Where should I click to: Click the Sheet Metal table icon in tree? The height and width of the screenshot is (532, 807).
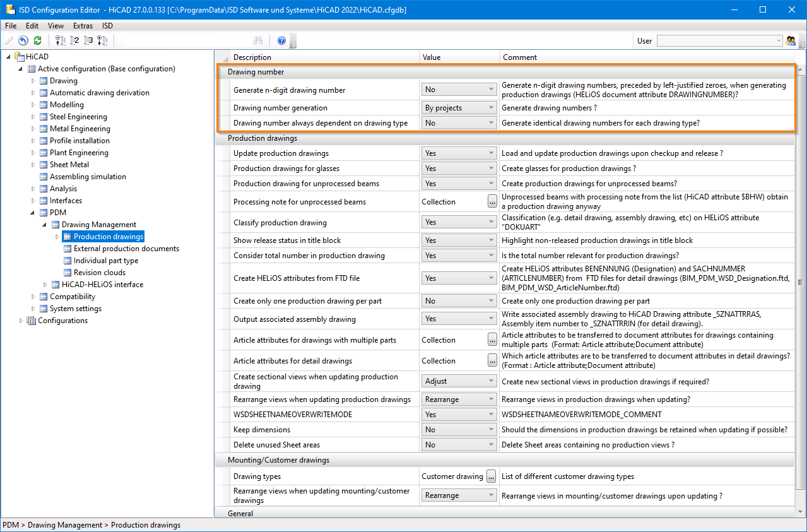[44, 165]
